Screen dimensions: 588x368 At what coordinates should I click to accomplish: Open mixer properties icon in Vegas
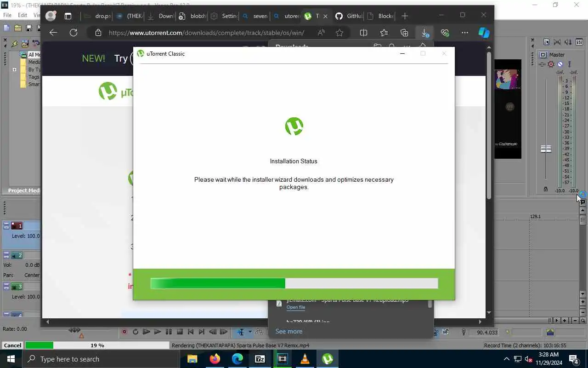(x=547, y=42)
